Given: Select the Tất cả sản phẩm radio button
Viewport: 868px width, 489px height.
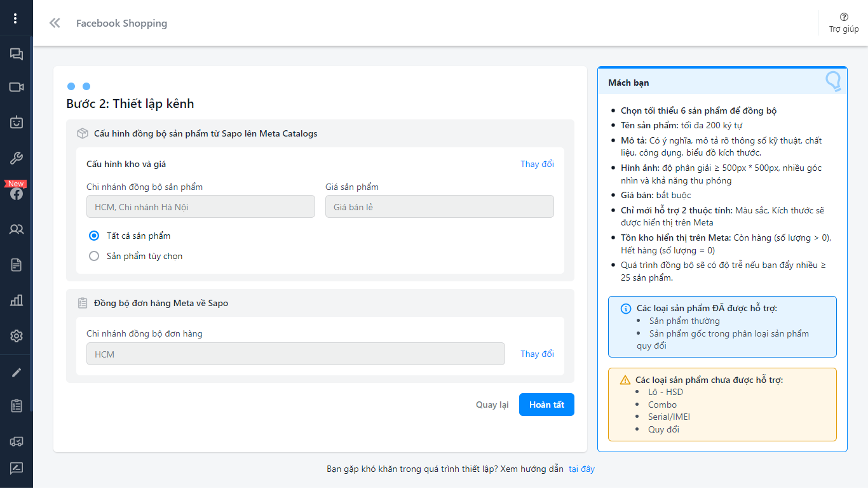Looking at the screenshot, I should (x=94, y=236).
